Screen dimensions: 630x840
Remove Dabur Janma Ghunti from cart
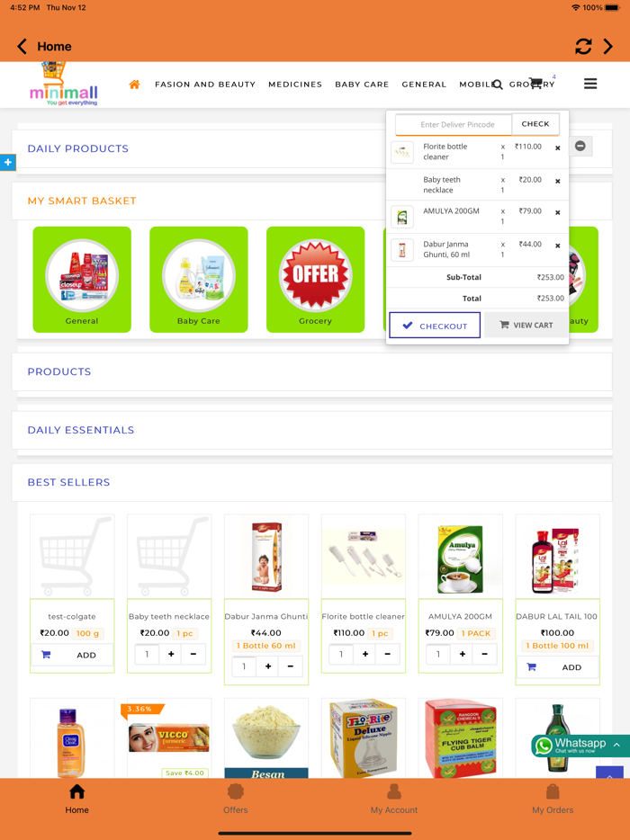pyautogui.click(x=558, y=246)
